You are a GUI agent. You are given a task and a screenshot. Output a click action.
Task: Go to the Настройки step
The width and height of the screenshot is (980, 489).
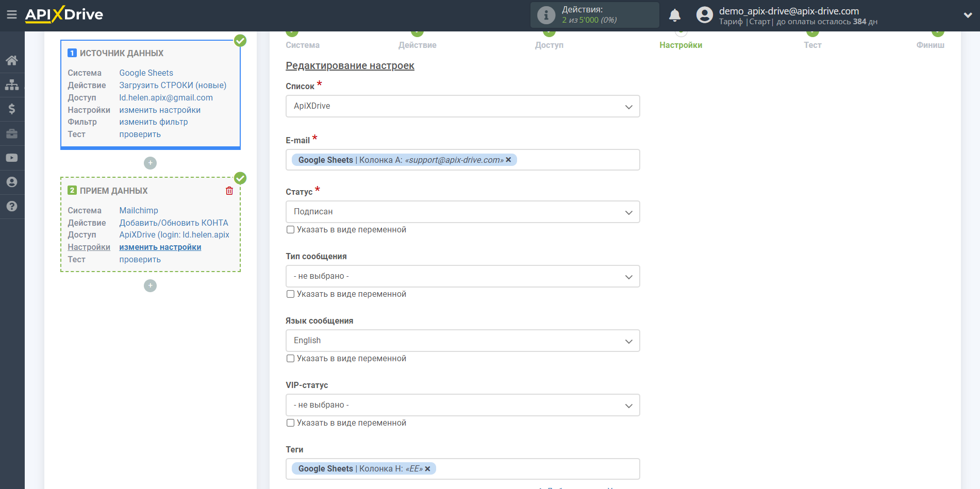(680, 45)
